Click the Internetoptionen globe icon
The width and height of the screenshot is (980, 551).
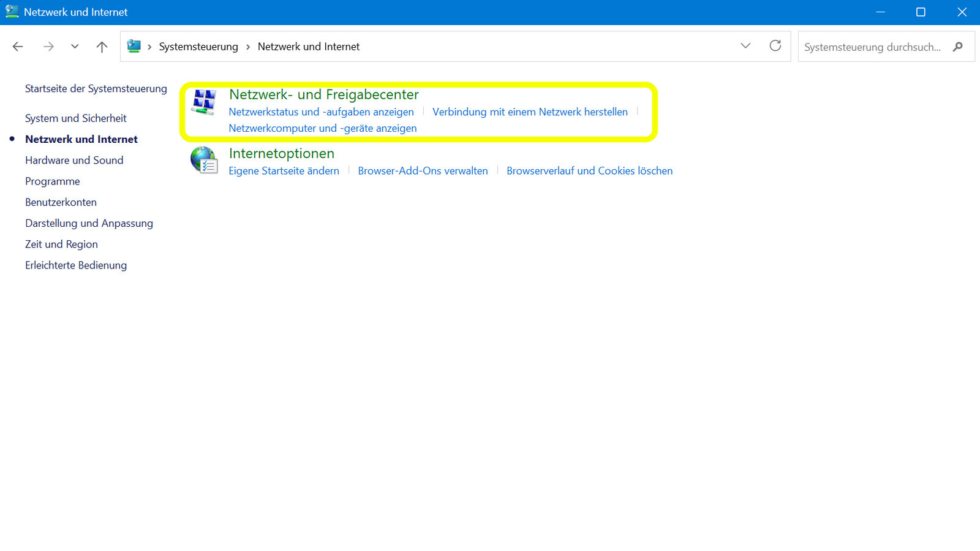click(x=203, y=160)
